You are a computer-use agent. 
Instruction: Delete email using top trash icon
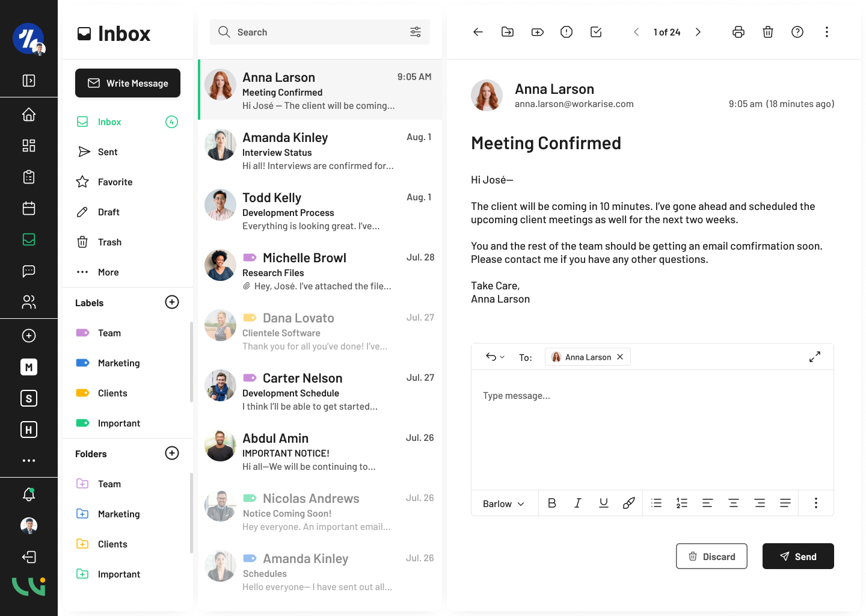pyautogui.click(x=767, y=32)
